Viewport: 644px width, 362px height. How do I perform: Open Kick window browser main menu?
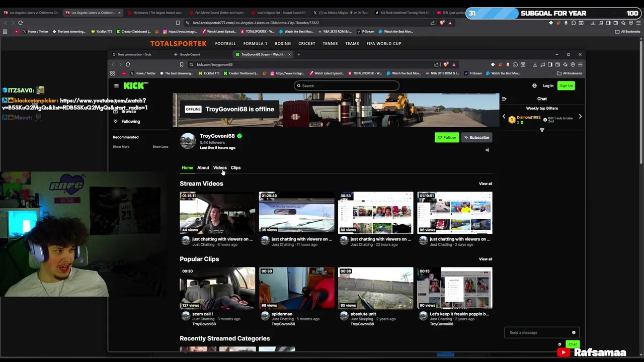tap(580, 64)
